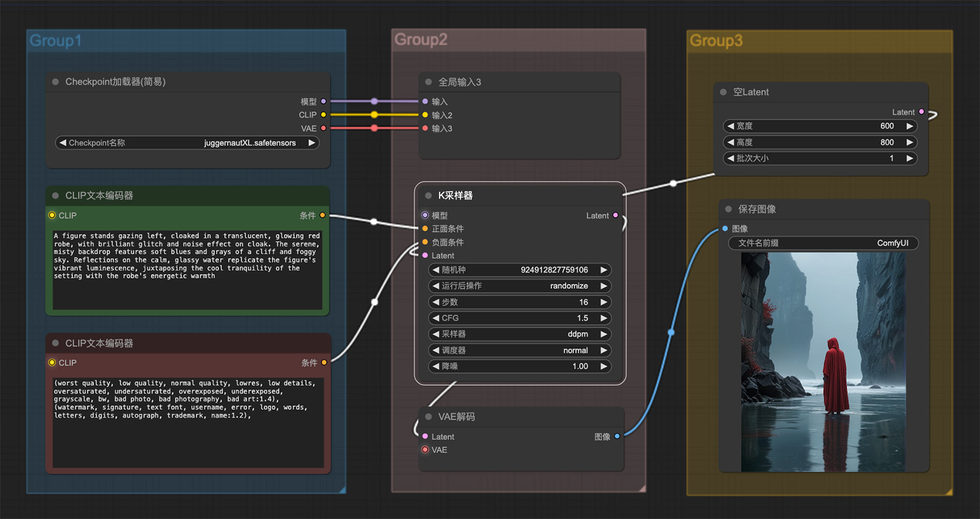Select previous checkpoint with Checkpoint名称 left arrow
This screenshot has height=519, width=980.
click(x=63, y=142)
